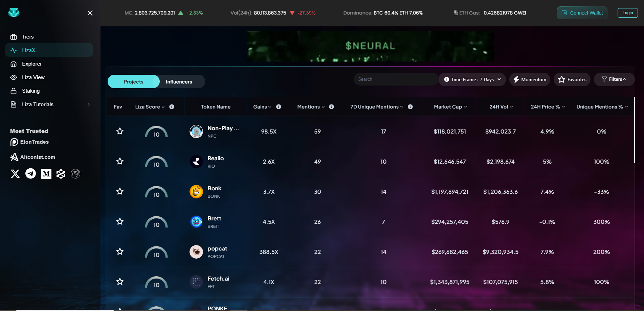
Task: Focus the Search input field
Action: pos(395,79)
